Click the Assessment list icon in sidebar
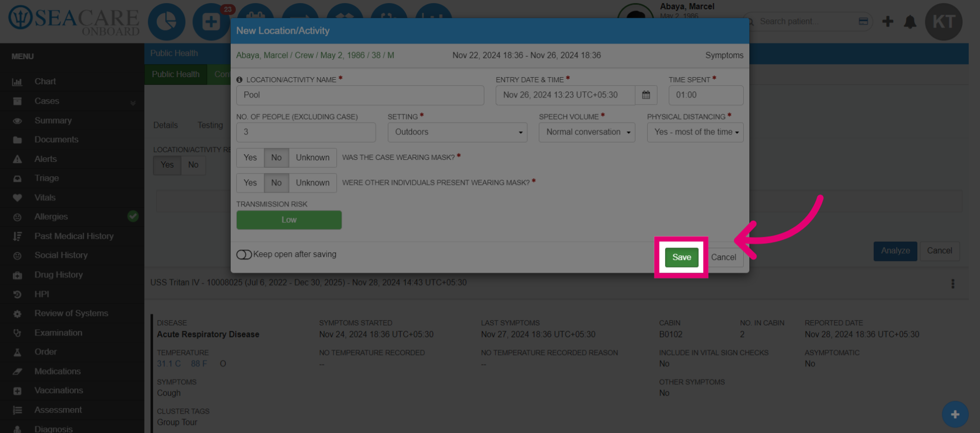The height and width of the screenshot is (433, 980). (17, 410)
